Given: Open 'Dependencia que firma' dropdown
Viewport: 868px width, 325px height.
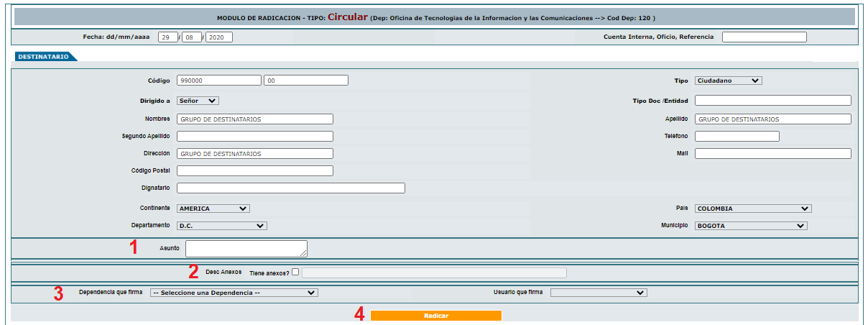Looking at the screenshot, I should coord(234,293).
